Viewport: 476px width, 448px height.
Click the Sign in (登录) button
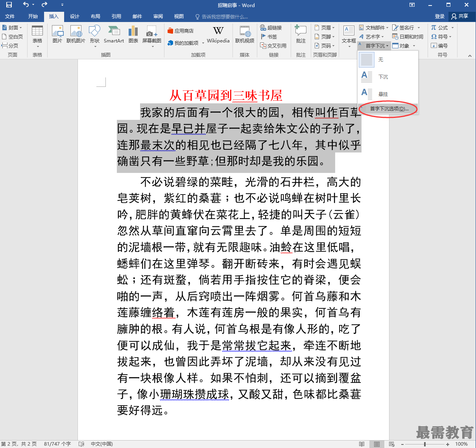coord(440,16)
